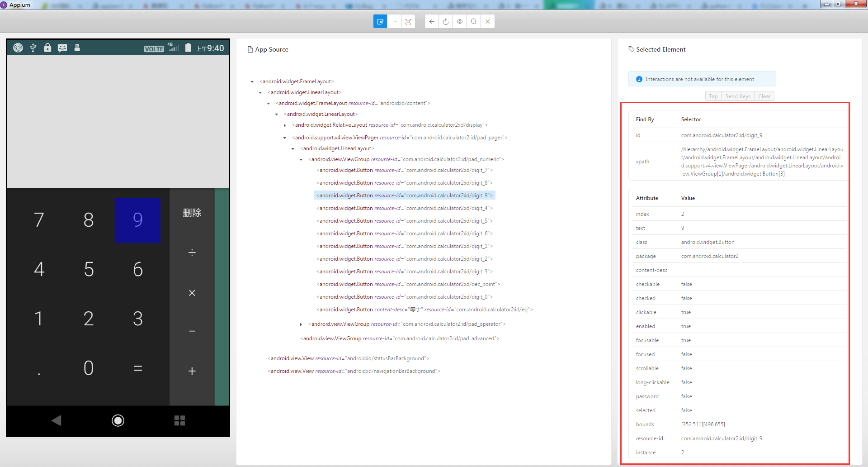Select the digit_9 Button tree row

tap(405, 195)
